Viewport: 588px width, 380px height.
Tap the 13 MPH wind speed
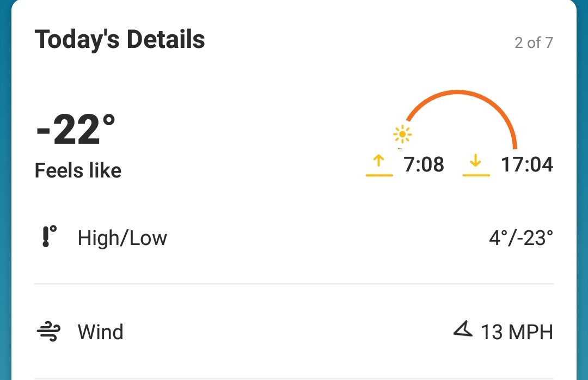click(x=517, y=332)
